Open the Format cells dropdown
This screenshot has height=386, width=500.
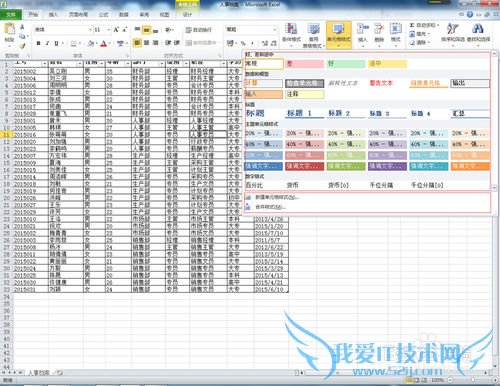(396, 35)
